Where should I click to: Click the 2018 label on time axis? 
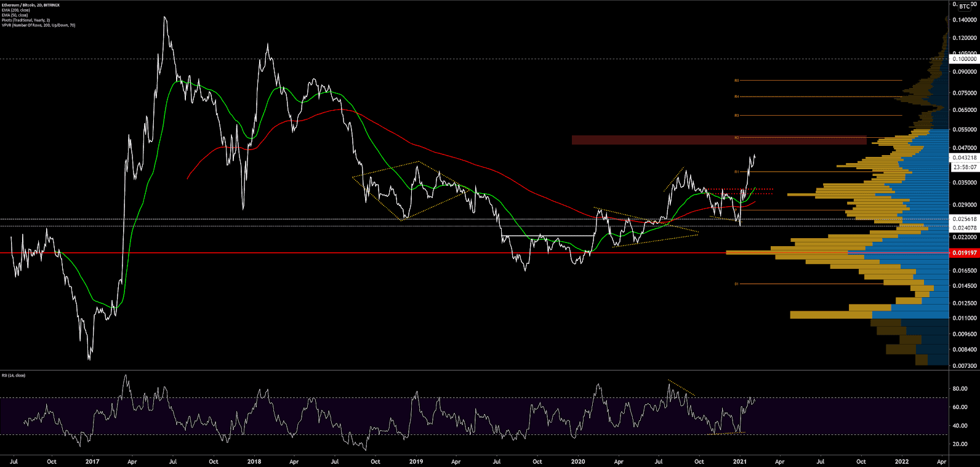coord(254,461)
